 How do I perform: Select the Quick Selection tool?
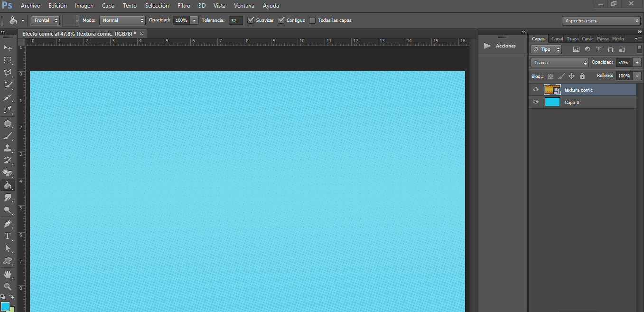point(8,85)
